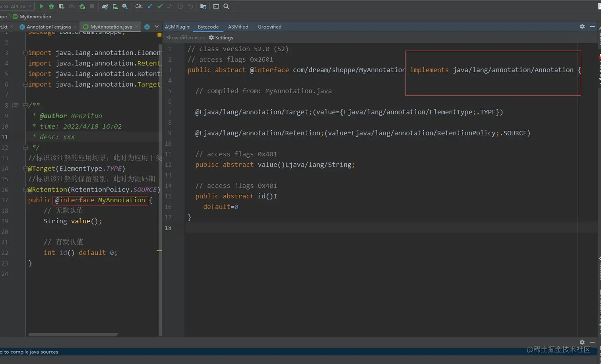Switch to the Bytecode tab
Viewport: 601px width, 364px height.
[x=208, y=27]
